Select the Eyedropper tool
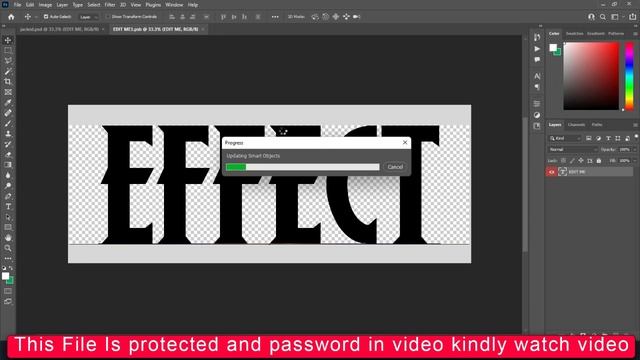640x360 pixels. click(8, 102)
